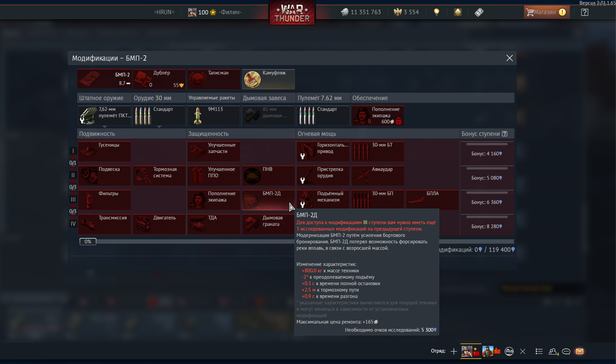Select the БПЛА drone modification
This screenshot has height=364, width=616.
[x=432, y=200]
